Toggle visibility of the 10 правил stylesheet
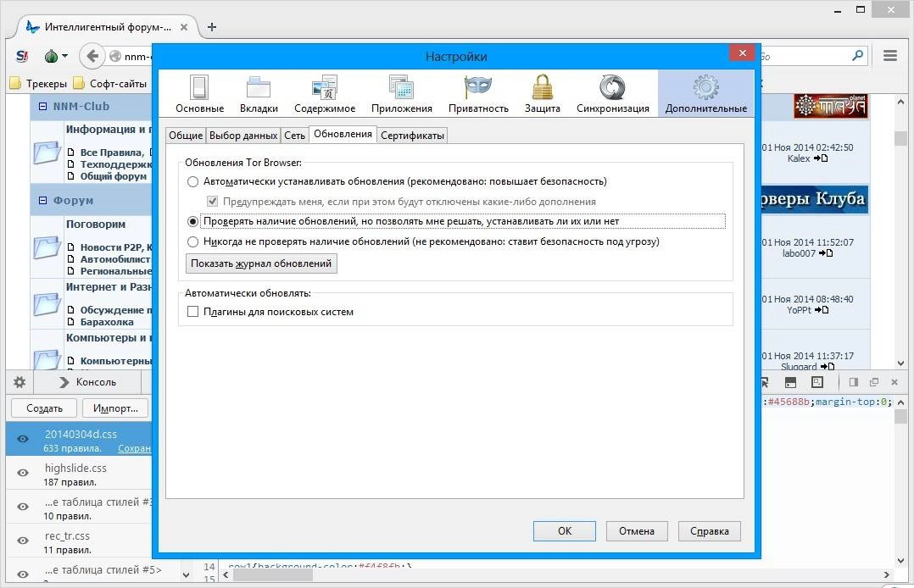The width and height of the screenshot is (914, 588). tap(23, 507)
